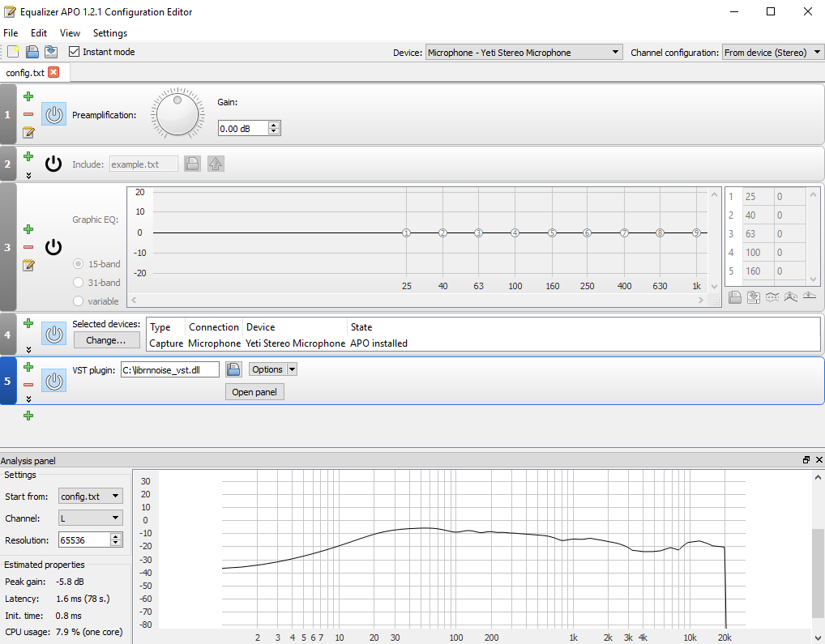Edit the Preamplification filter comment
825x644 pixels.
(x=28, y=133)
